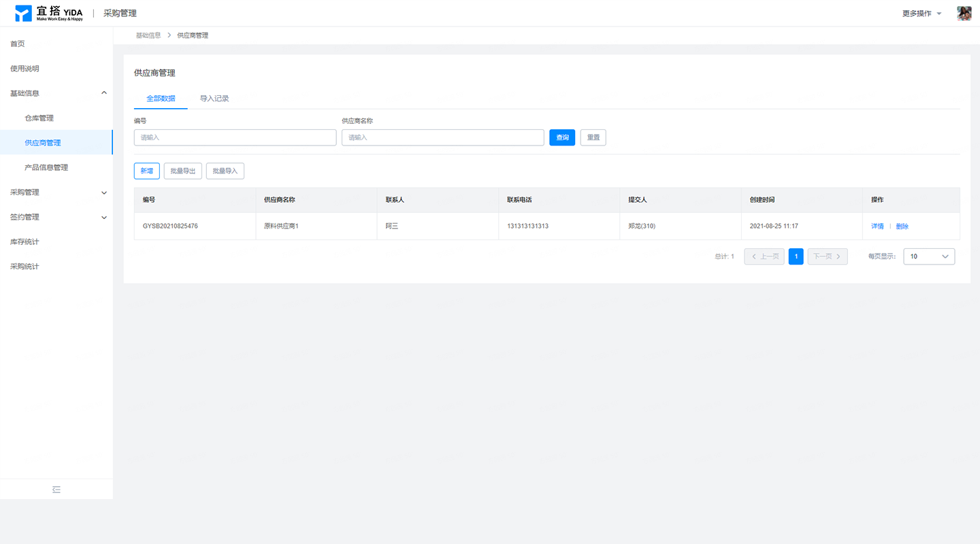
Task: Select 供应商管理 in the sidebar
Action: pos(56,143)
